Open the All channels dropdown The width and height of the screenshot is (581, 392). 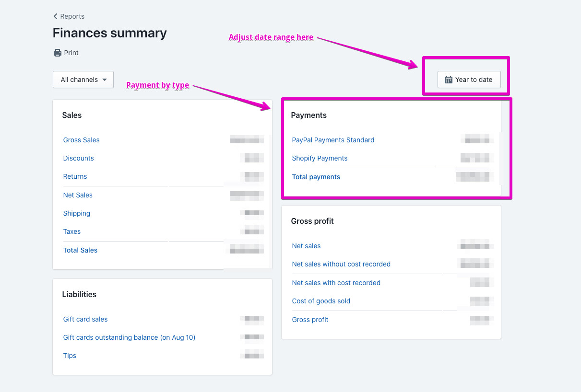(x=83, y=80)
